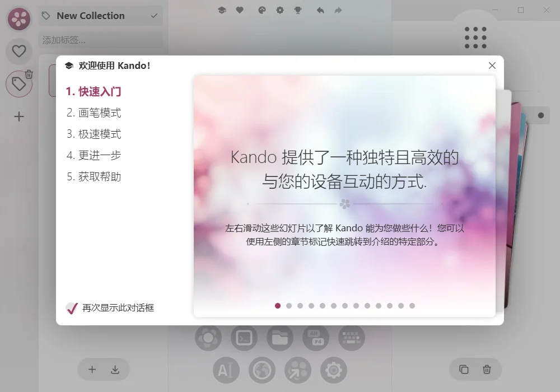Untick 再次显示此对话框 checkbox
Viewport: 560px width, 392px height.
pyautogui.click(x=72, y=308)
